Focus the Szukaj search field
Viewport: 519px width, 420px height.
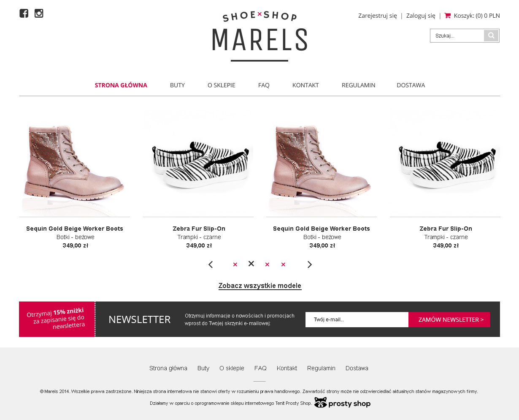coord(457,36)
